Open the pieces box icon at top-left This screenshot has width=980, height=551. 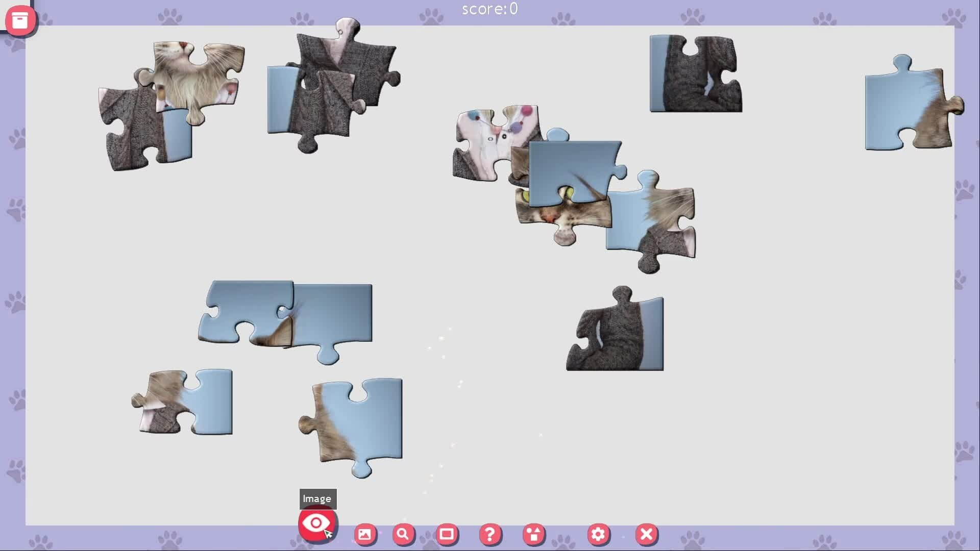point(20,20)
